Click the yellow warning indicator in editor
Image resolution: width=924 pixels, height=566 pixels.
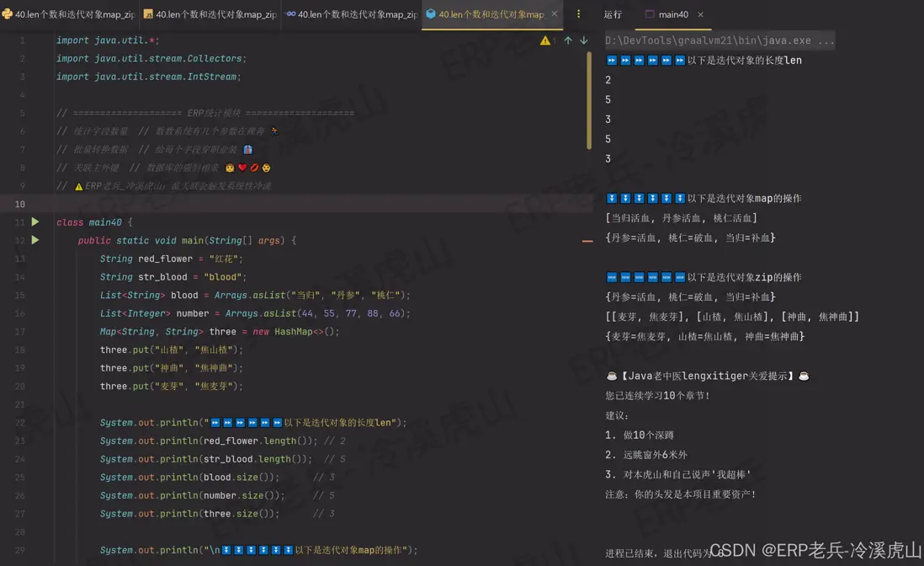pos(545,40)
